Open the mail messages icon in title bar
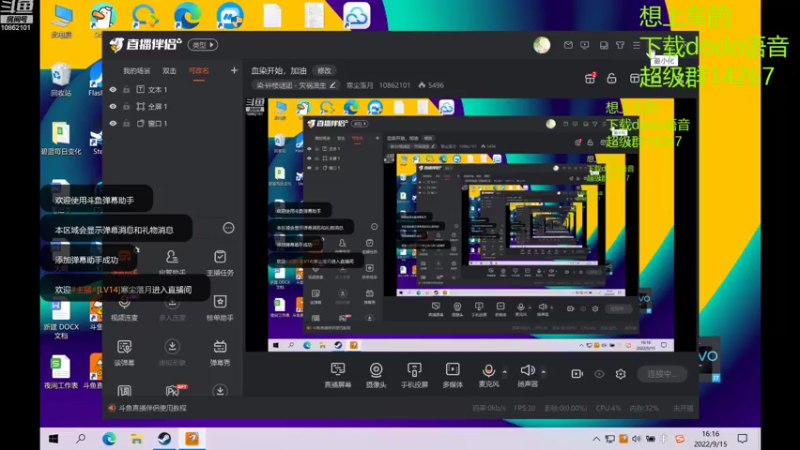800x450 pixels. point(568,45)
